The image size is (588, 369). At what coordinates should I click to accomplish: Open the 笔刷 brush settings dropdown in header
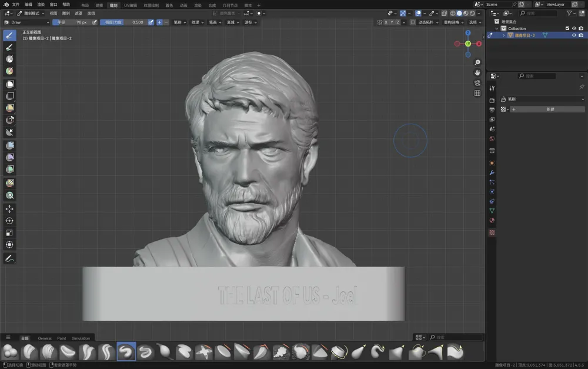tap(179, 22)
